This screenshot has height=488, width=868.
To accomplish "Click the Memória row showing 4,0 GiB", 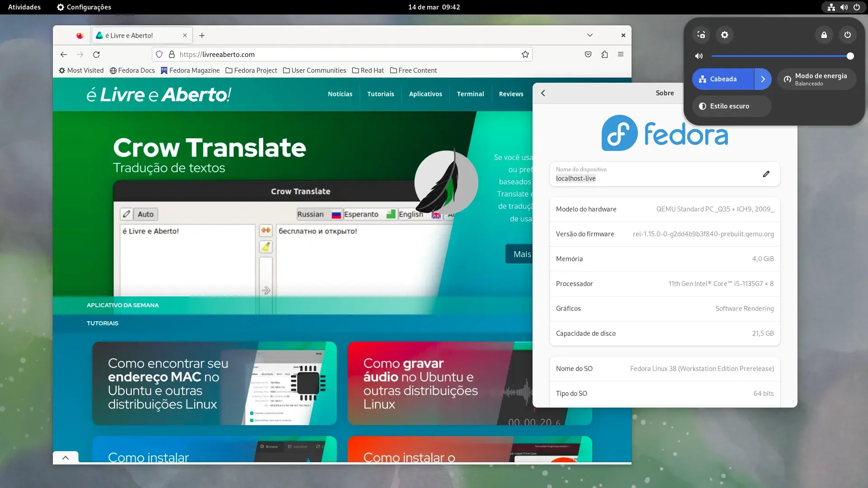I will click(x=665, y=259).
